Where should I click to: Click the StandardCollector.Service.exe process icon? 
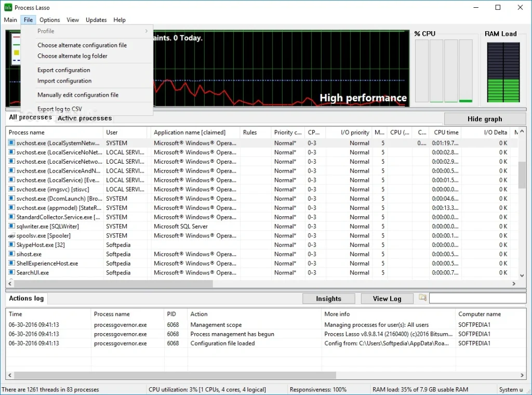click(x=11, y=217)
